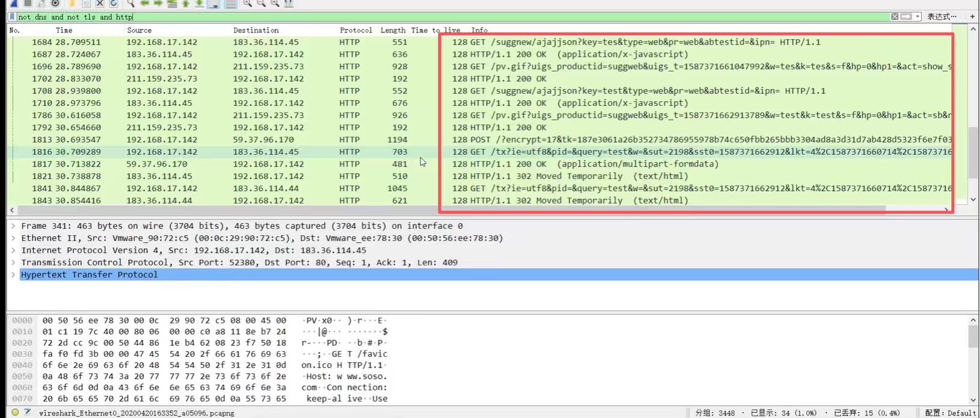Go forward to the next packet
This screenshot has height=418, width=980.
click(158, 3)
